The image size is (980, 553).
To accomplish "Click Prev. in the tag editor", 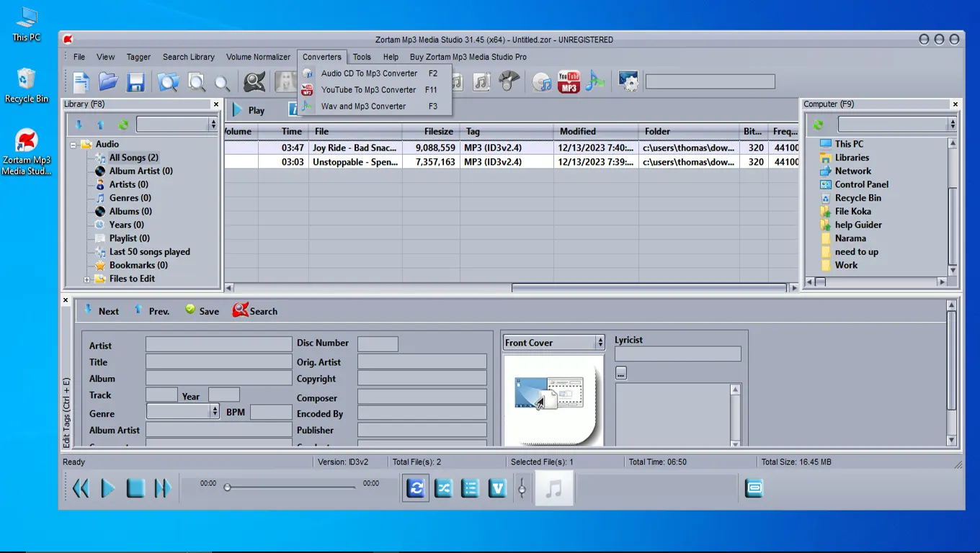I will [151, 311].
